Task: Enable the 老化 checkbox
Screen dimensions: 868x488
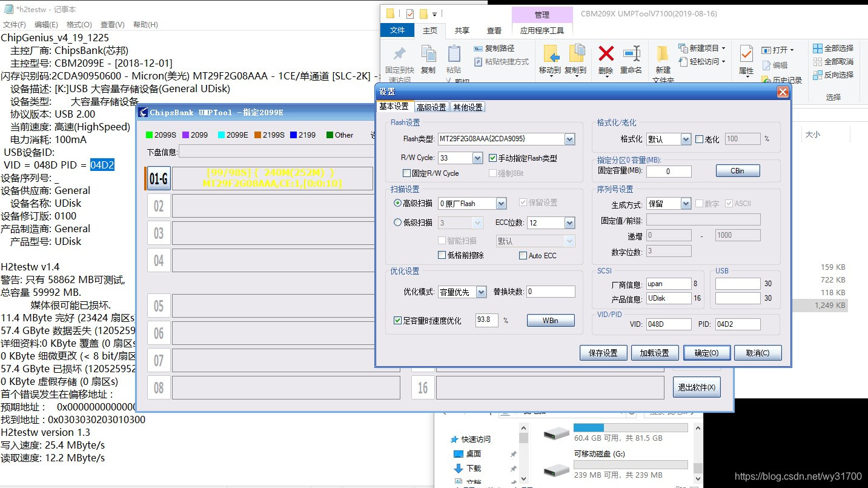Action: click(699, 139)
